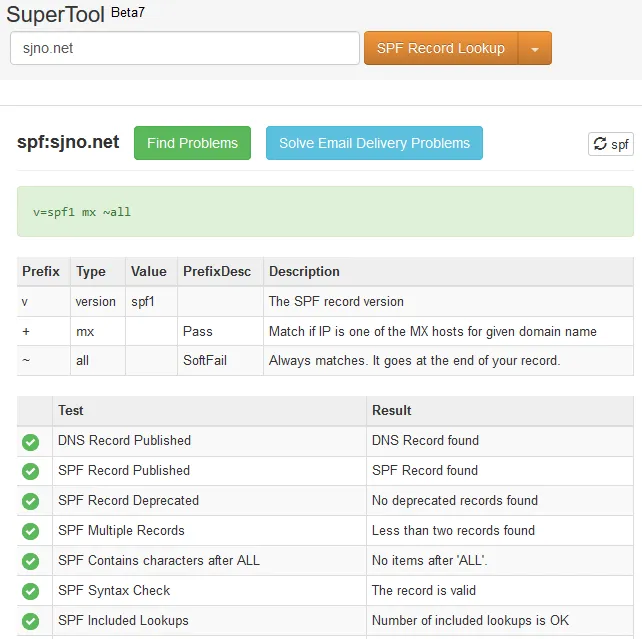
Task: Click the Type column header
Action: 91,271
